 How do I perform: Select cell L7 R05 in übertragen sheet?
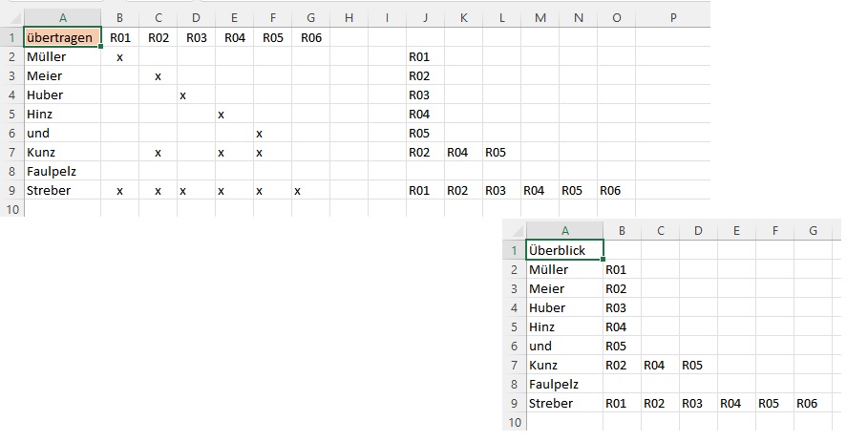tap(501, 152)
